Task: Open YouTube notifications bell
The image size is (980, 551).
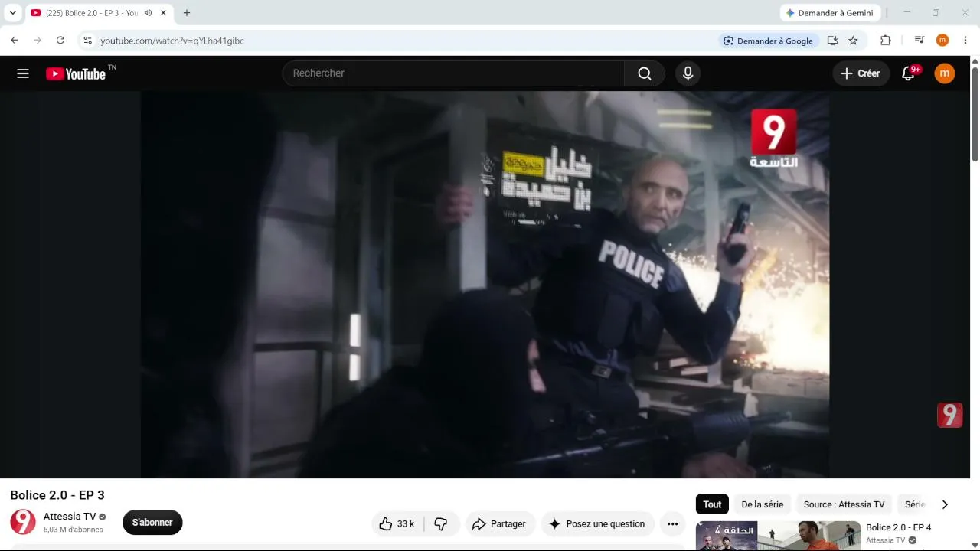Action: [909, 73]
